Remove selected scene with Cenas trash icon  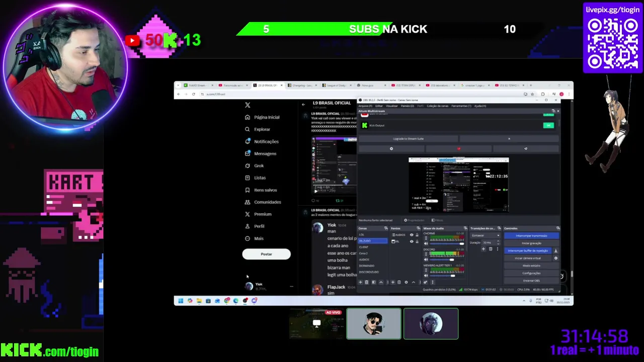pyautogui.click(x=367, y=282)
